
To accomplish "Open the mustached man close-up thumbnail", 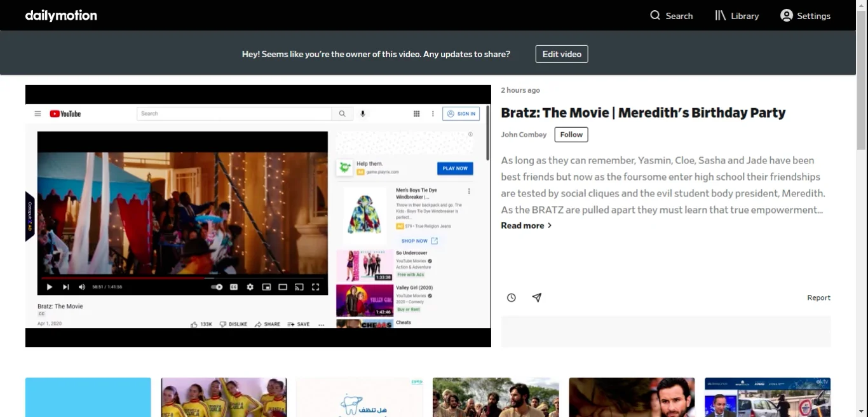I will point(632,397).
